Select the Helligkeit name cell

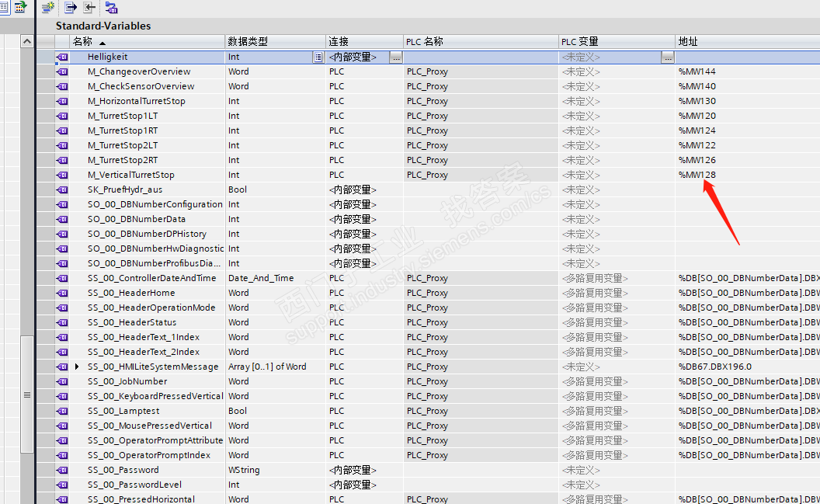point(147,57)
